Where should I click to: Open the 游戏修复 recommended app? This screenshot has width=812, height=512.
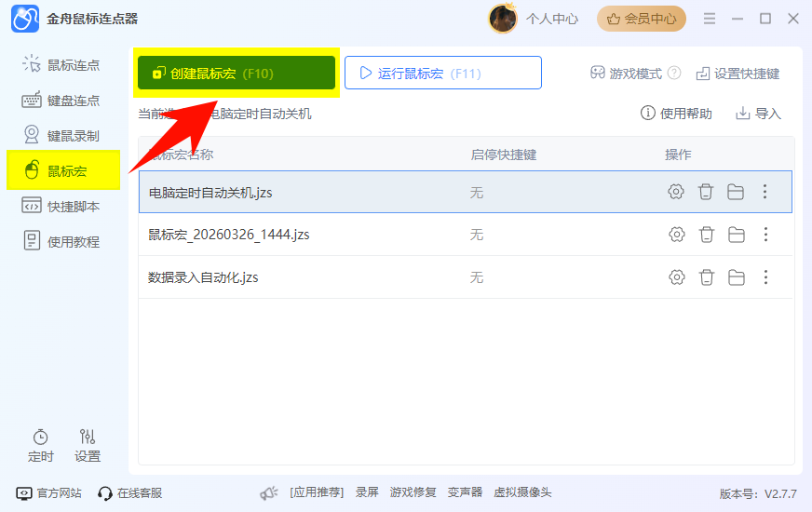(x=413, y=492)
